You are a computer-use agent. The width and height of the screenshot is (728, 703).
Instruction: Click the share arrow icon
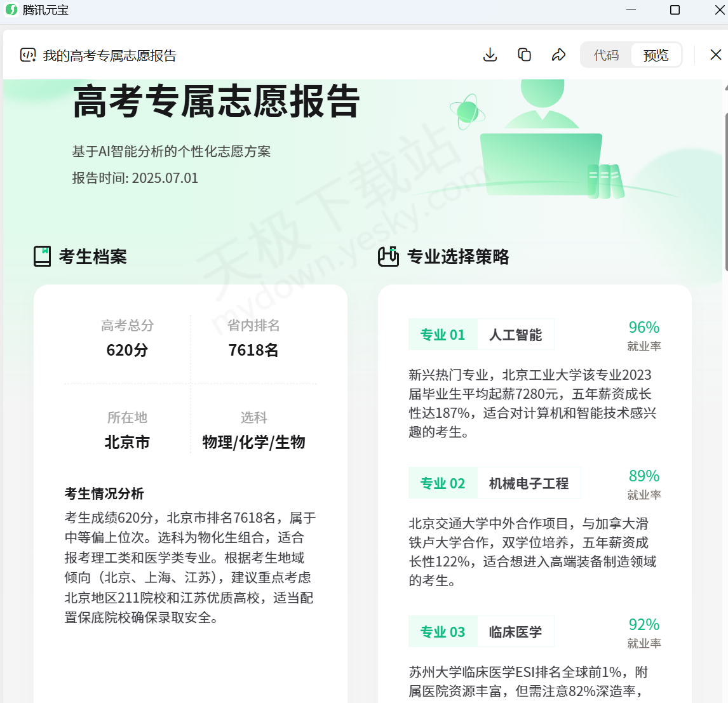click(558, 55)
